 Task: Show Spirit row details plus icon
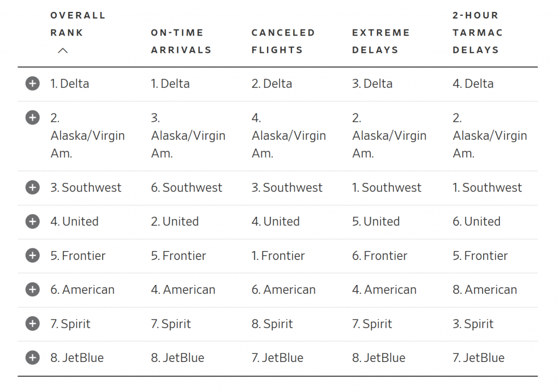(32, 324)
